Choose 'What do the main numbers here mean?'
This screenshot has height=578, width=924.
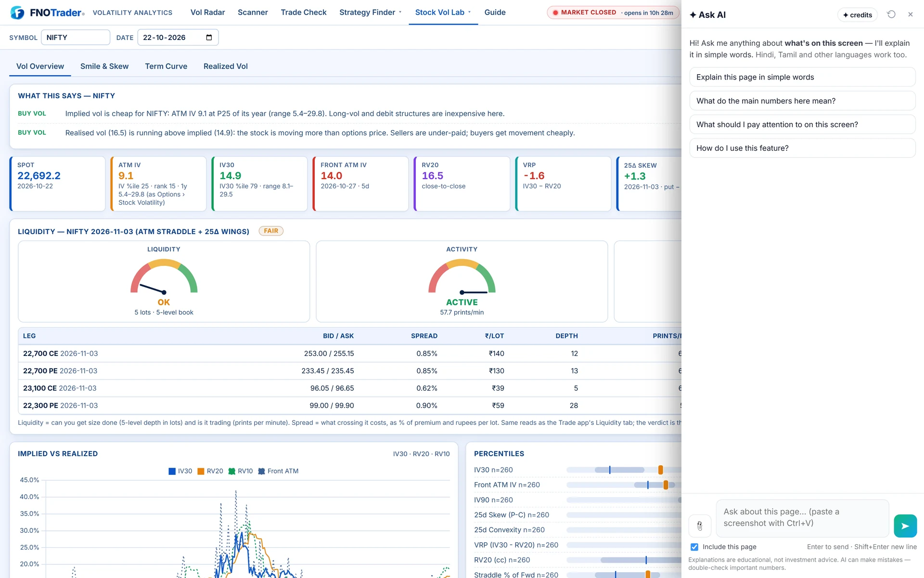coord(802,101)
